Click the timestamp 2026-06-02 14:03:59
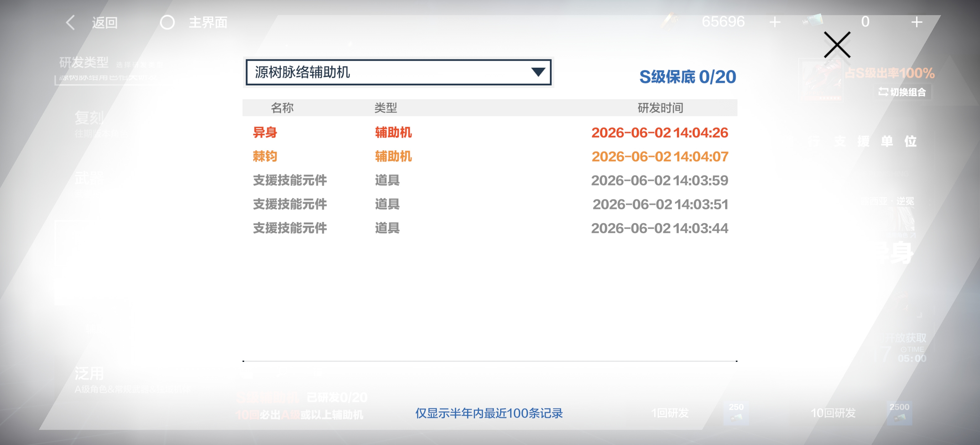 [x=660, y=180]
